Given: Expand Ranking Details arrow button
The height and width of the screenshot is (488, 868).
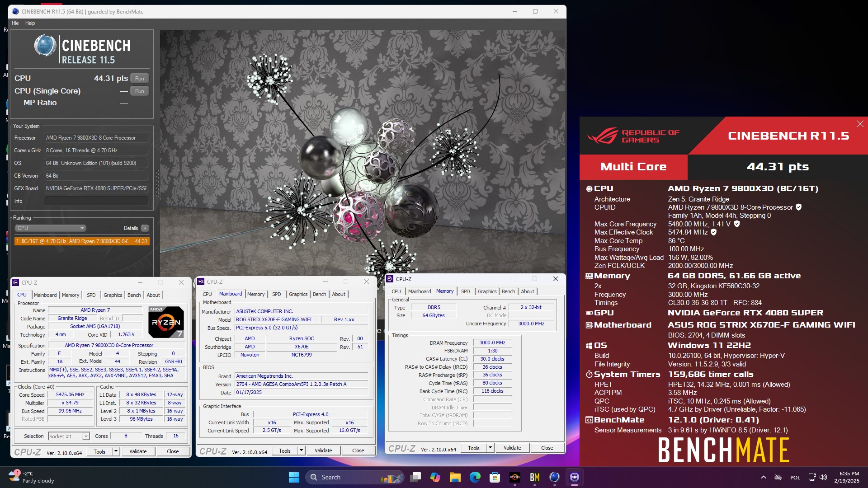Looking at the screenshot, I should click(145, 228).
